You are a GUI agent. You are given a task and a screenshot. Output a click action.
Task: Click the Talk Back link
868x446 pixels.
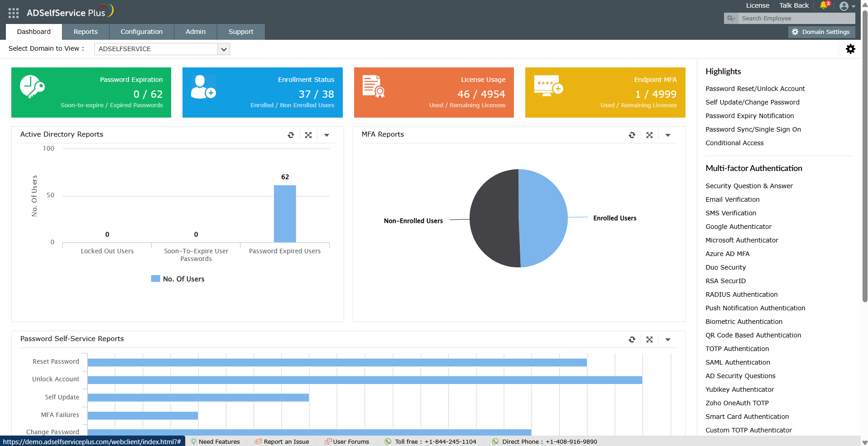click(x=794, y=5)
